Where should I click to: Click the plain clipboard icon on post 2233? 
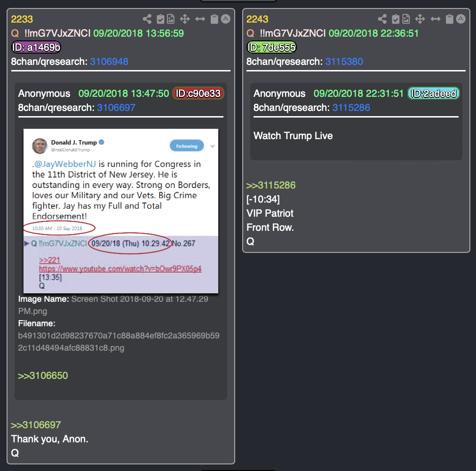click(214, 19)
